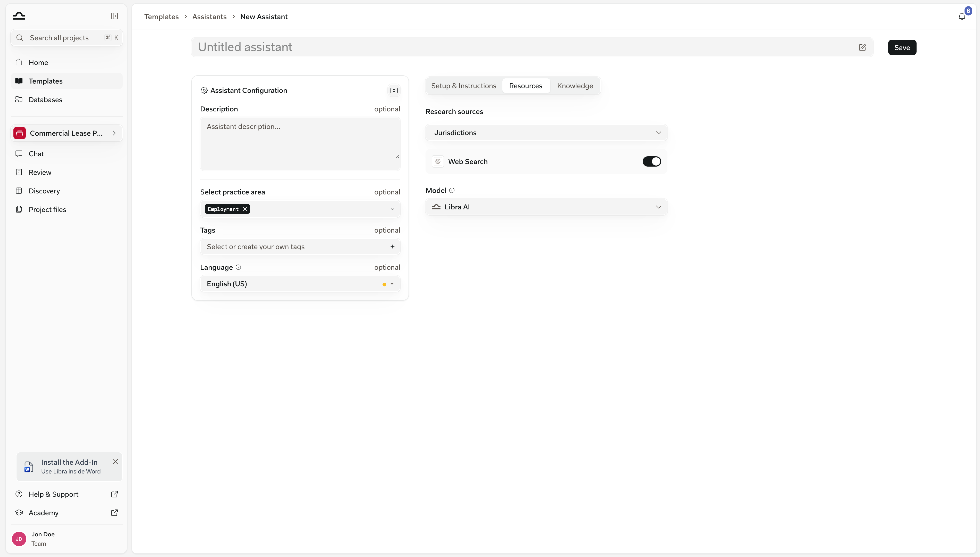This screenshot has width=980, height=557.
Task: Click the Search all projects field
Action: 67,37
